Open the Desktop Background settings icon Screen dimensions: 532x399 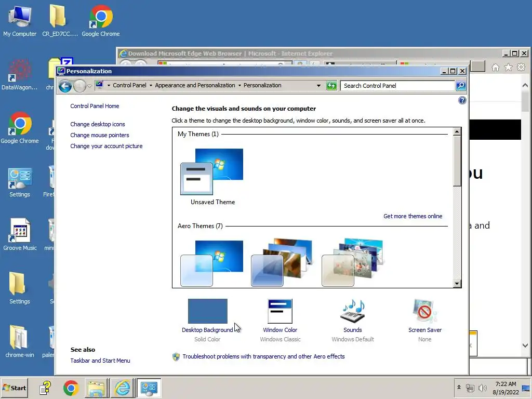pyautogui.click(x=207, y=311)
